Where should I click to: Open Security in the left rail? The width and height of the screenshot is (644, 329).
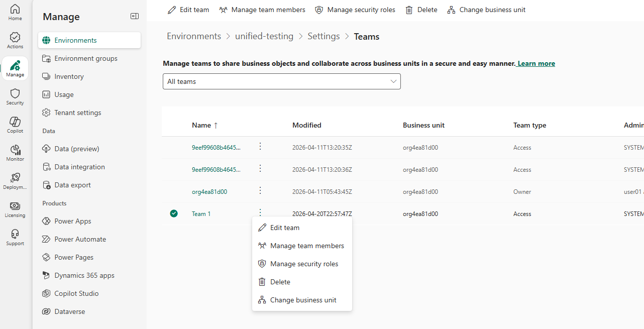15,97
